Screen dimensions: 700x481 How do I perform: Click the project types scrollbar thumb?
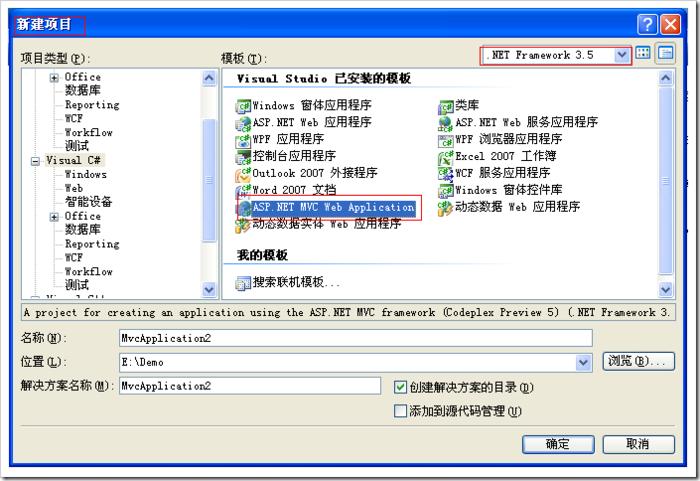209,180
